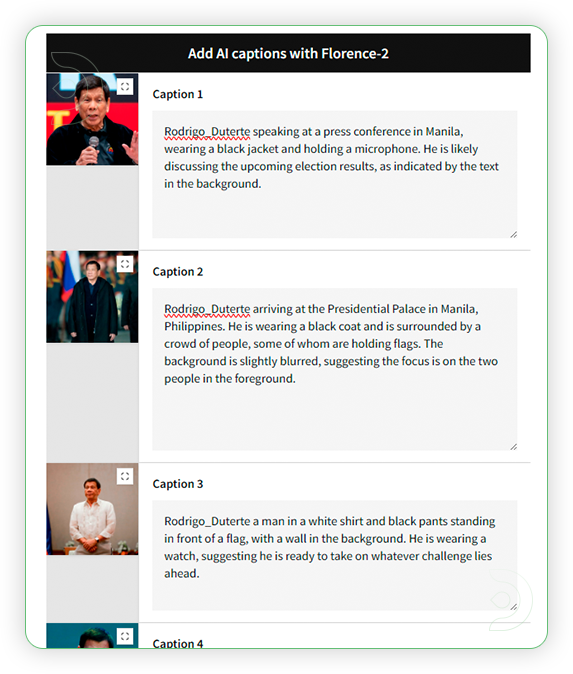Click the resize grip of Caption 2 text box

[513, 447]
